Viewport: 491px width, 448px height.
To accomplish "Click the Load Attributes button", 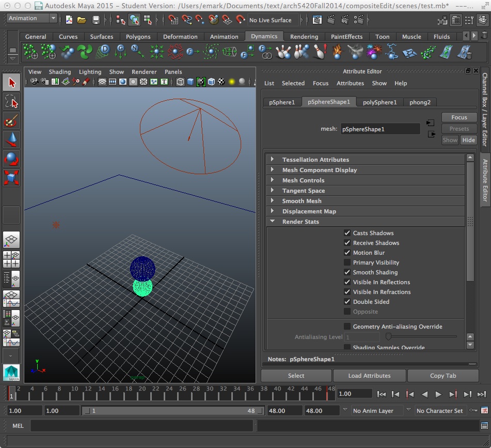I will pyautogui.click(x=369, y=375).
